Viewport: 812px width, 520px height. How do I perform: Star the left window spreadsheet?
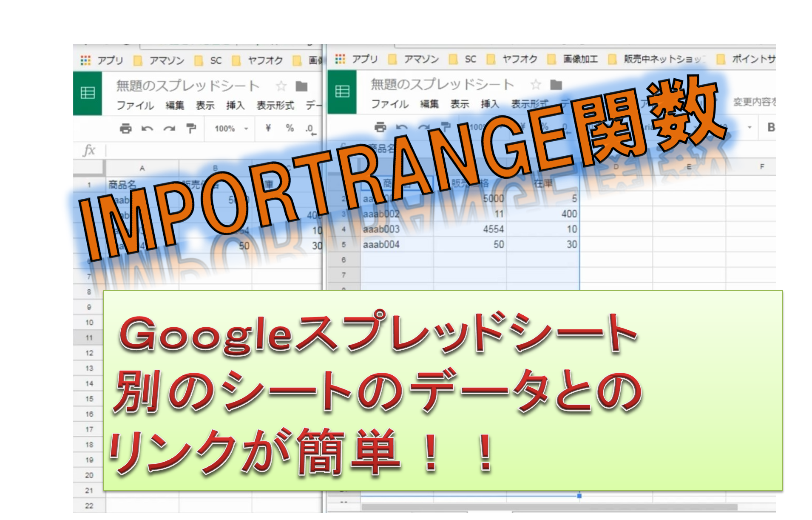click(x=281, y=86)
